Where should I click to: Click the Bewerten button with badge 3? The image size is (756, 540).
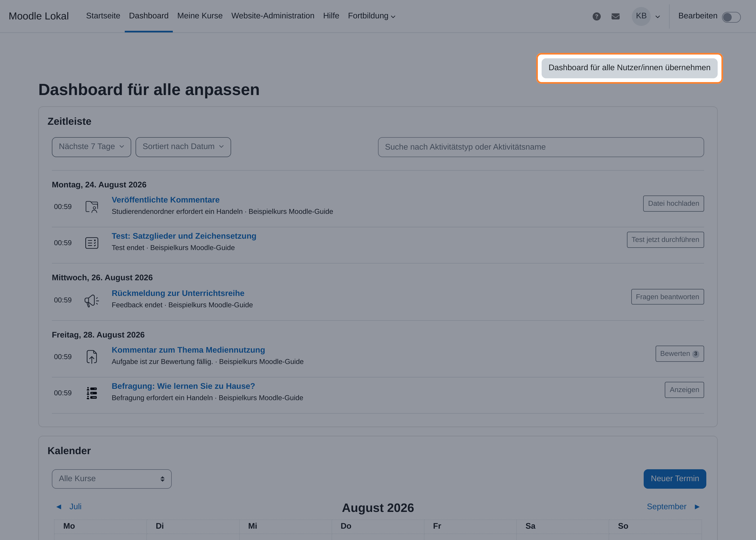click(x=680, y=354)
